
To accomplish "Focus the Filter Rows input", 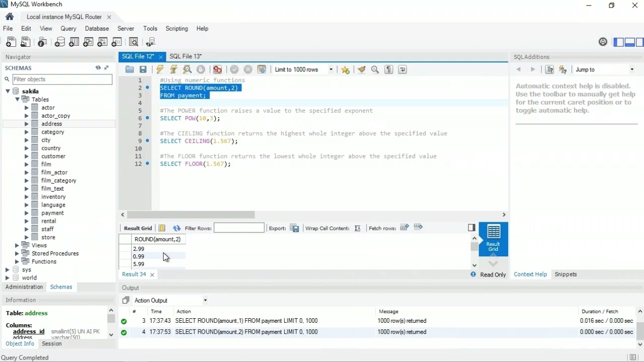I will pyautogui.click(x=239, y=228).
